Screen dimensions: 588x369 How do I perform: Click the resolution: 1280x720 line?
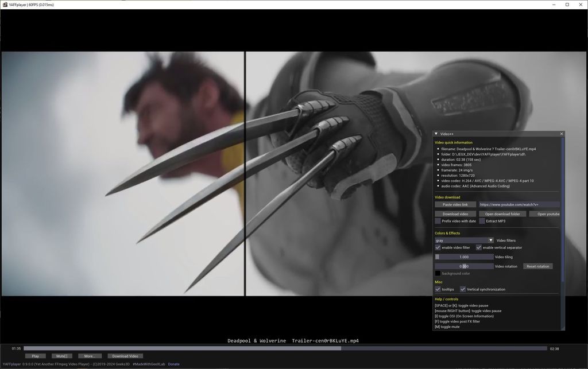coord(458,176)
